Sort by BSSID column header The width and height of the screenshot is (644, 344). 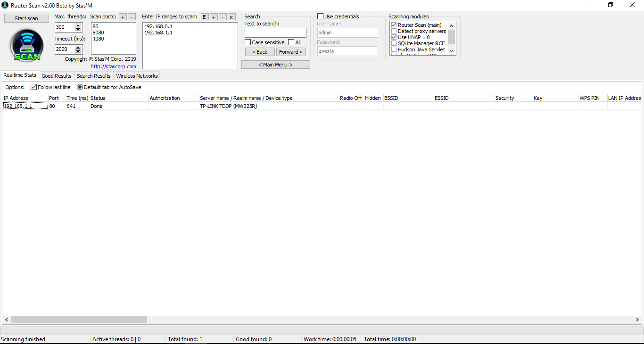coord(408,98)
